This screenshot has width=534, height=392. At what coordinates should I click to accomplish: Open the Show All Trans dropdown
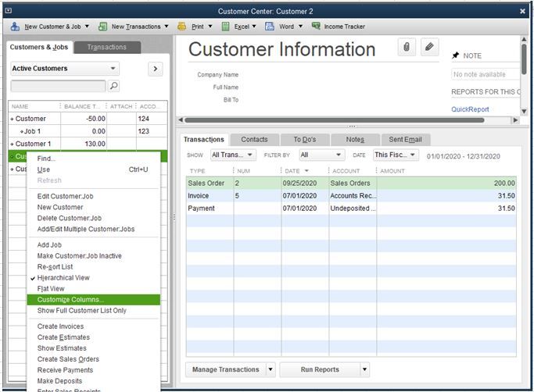tap(233, 155)
